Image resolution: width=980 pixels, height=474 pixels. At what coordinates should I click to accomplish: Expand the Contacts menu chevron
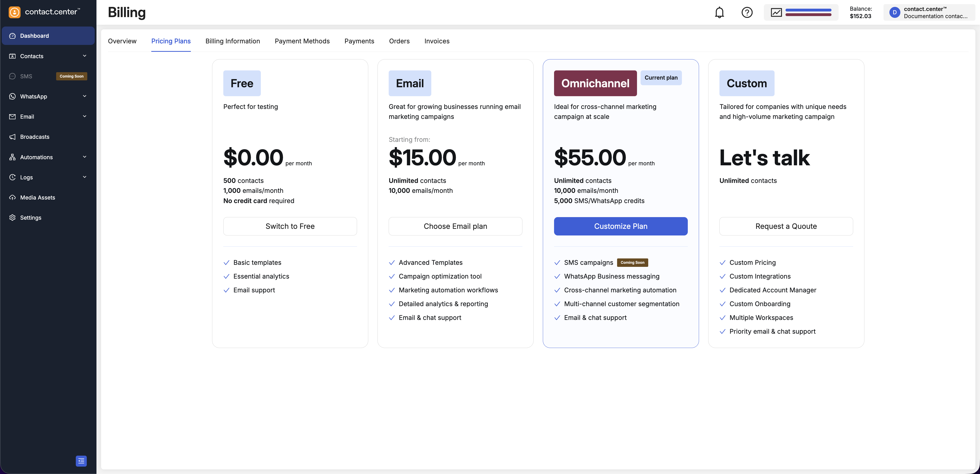[x=84, y=56]
